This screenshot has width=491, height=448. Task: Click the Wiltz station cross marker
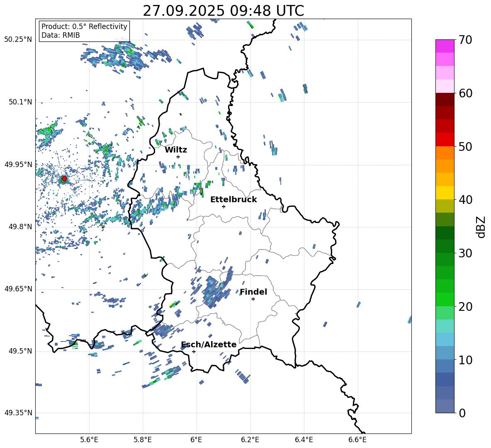(178, 157)
